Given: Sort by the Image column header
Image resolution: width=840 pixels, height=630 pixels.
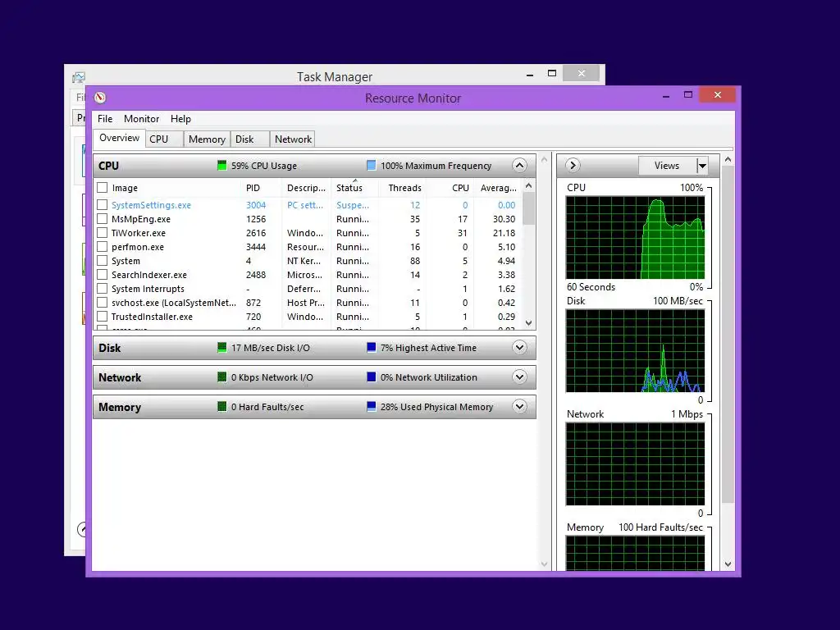Looking at the screenshot, I should [x=125, y=188].
